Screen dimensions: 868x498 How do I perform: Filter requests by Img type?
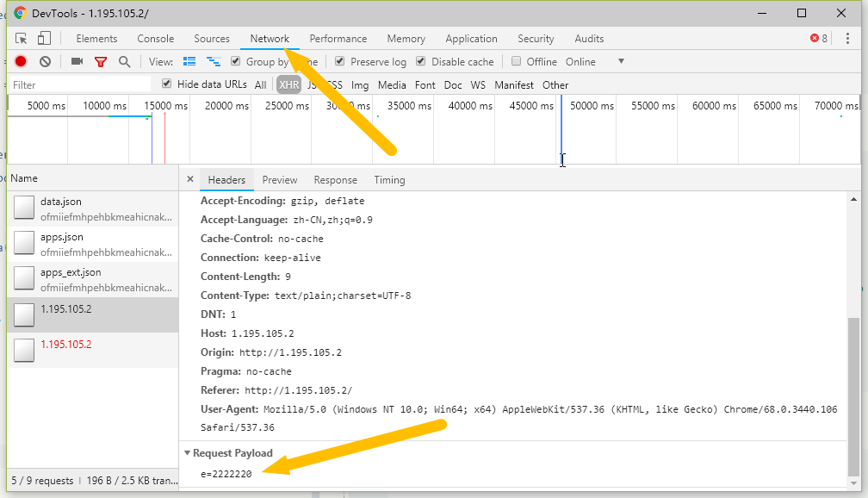[360, 84]
